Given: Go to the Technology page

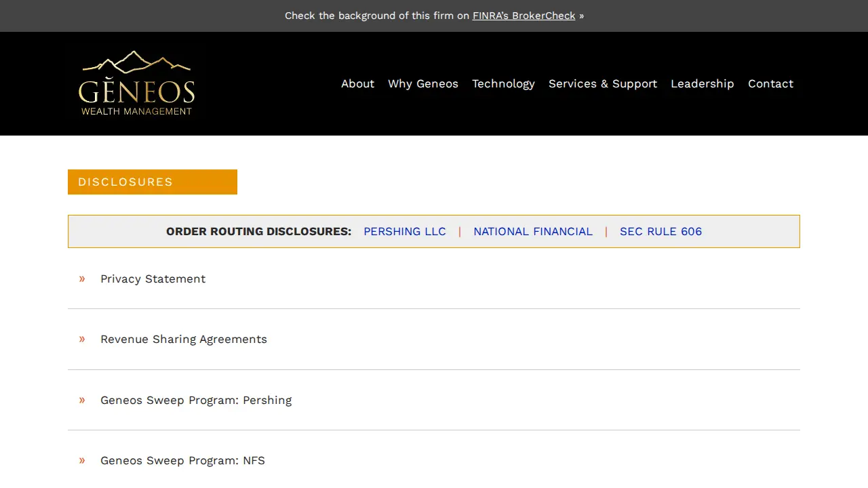Looking at the screenshot, I should (503, 83).
